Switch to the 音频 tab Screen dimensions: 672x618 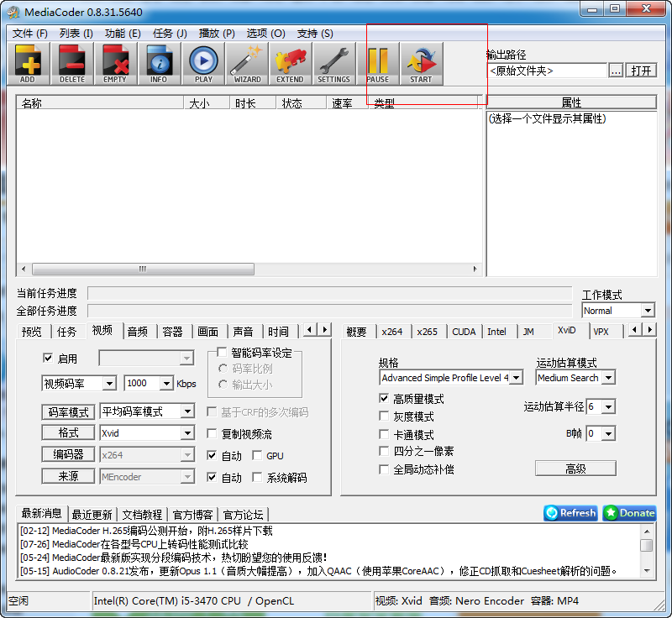tap(138, 332)
